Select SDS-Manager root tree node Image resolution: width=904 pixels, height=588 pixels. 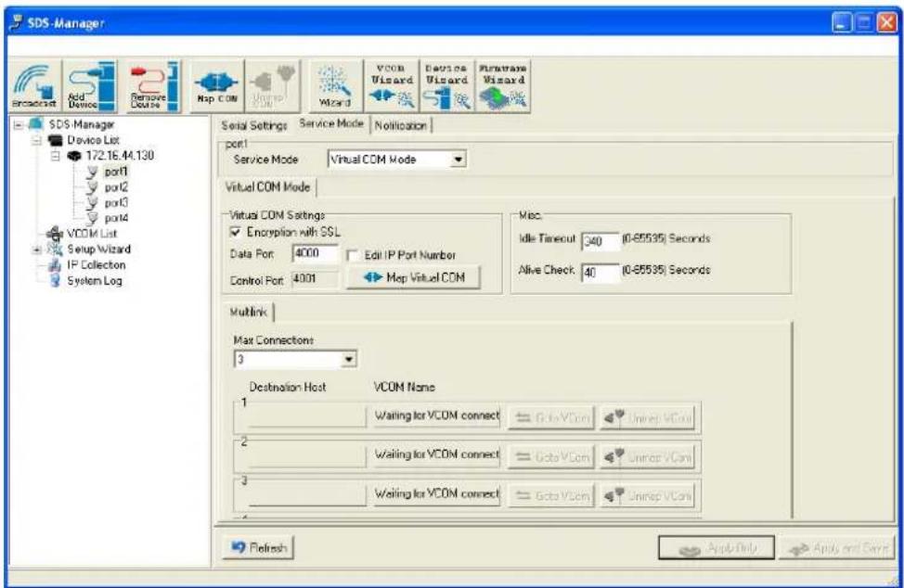point(81,124)
